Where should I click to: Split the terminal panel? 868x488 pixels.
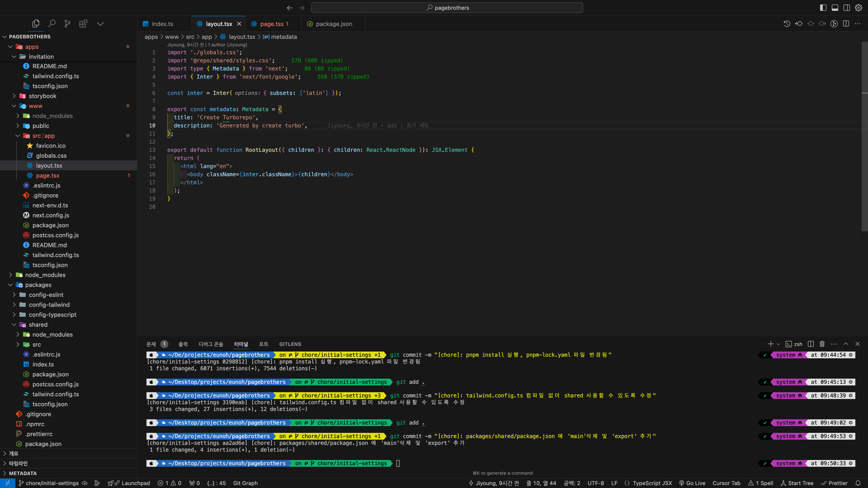[811, 344]
